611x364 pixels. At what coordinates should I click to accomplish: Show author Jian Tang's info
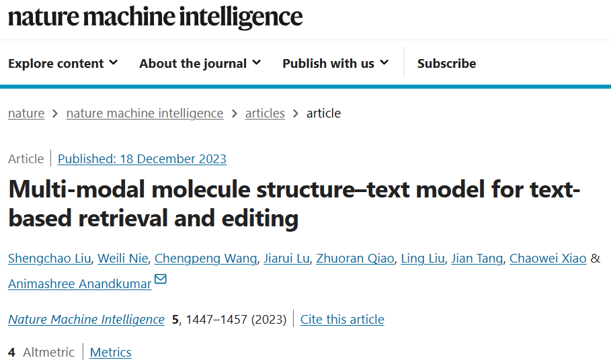(x=477, y=259)
